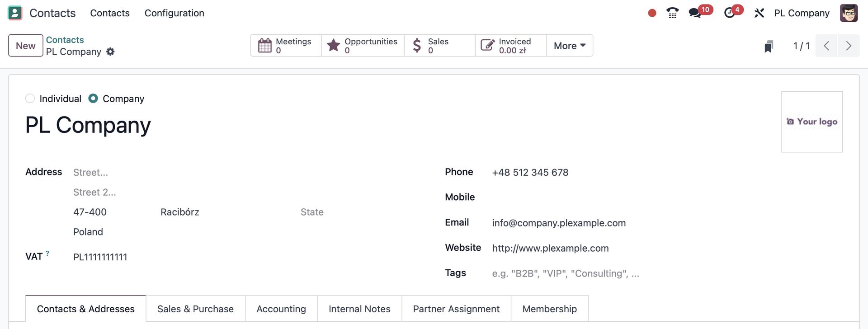Open the debug tools wrench icon

pyautogui.click(x=759, y=13)
